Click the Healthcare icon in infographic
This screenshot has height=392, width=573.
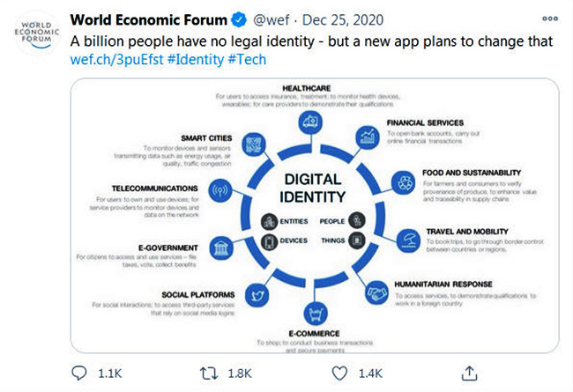[310, 121]
